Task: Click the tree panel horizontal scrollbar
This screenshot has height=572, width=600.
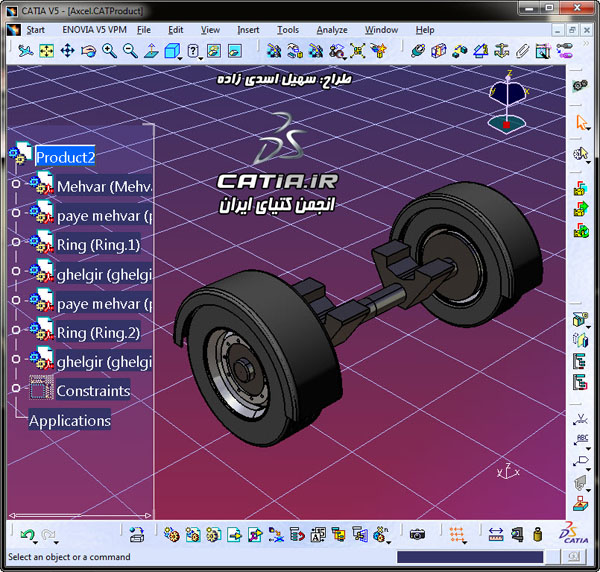Action: point(80,515)
